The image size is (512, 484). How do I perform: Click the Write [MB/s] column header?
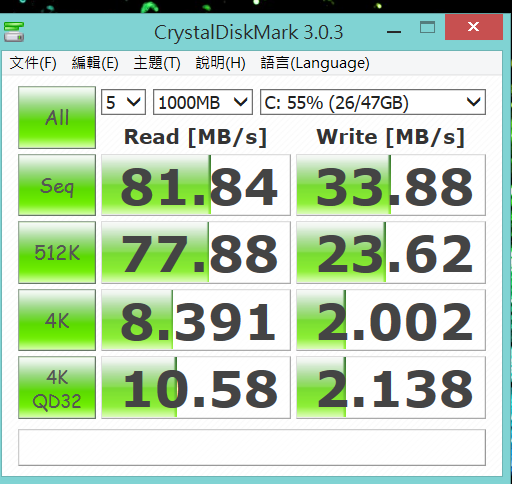coord(391,137)
